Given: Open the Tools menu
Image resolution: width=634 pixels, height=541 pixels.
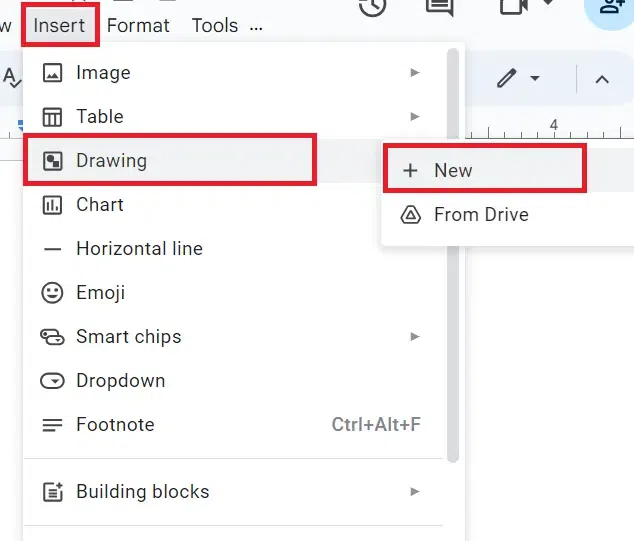Looking at the screenshot, I should [x=214, y=25].
